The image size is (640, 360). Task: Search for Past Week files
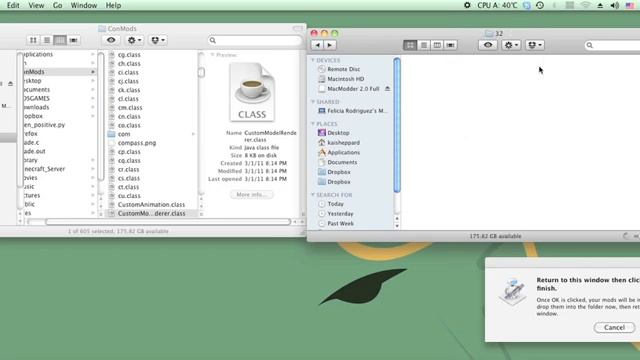click(x=340, y=223)
